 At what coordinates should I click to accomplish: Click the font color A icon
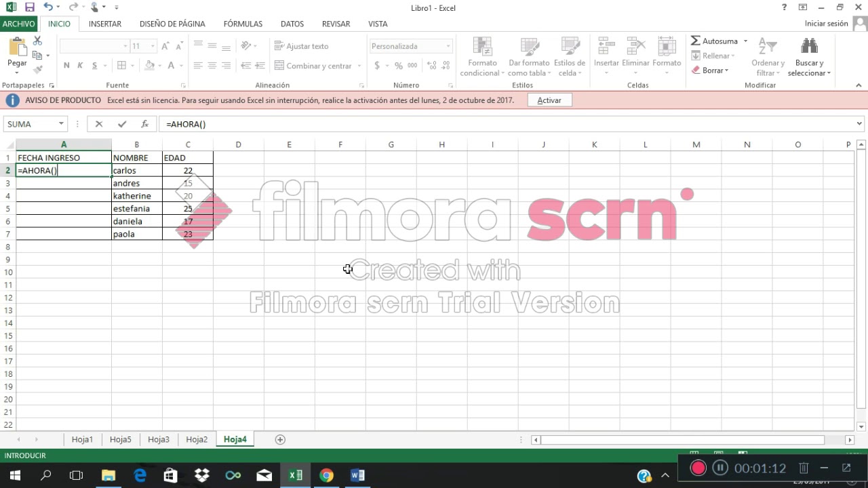pos(172,66)
